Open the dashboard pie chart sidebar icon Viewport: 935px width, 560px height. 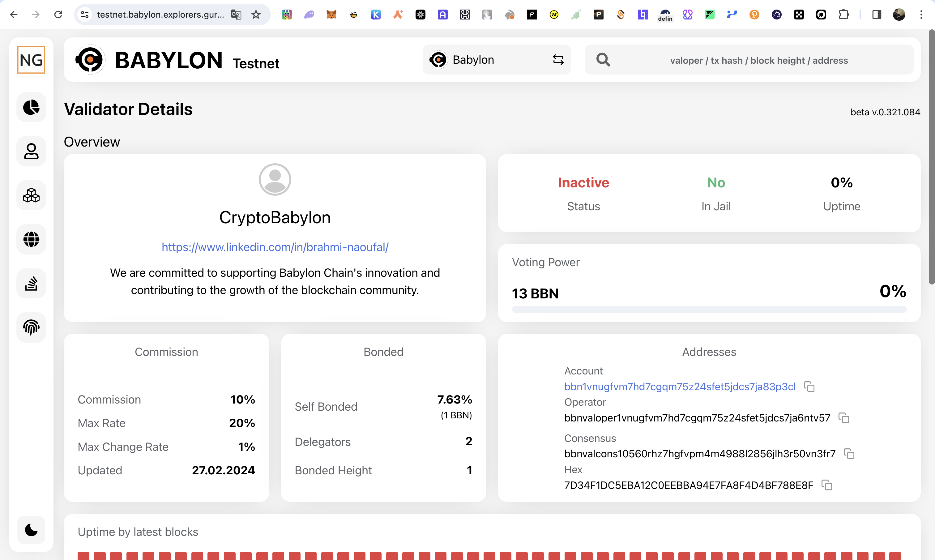[x=31, y=107]
